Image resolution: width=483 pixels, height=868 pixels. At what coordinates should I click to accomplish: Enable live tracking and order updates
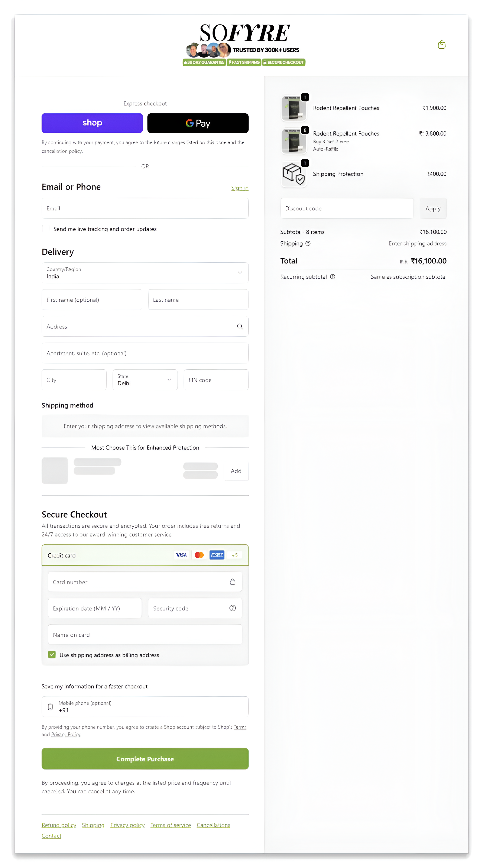coord(45,229)
